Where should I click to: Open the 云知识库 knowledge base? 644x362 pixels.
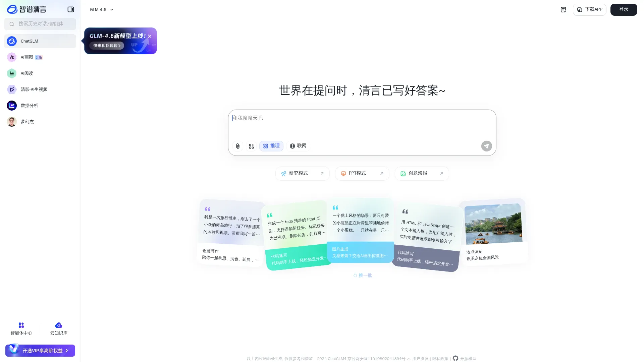point(58,328)
